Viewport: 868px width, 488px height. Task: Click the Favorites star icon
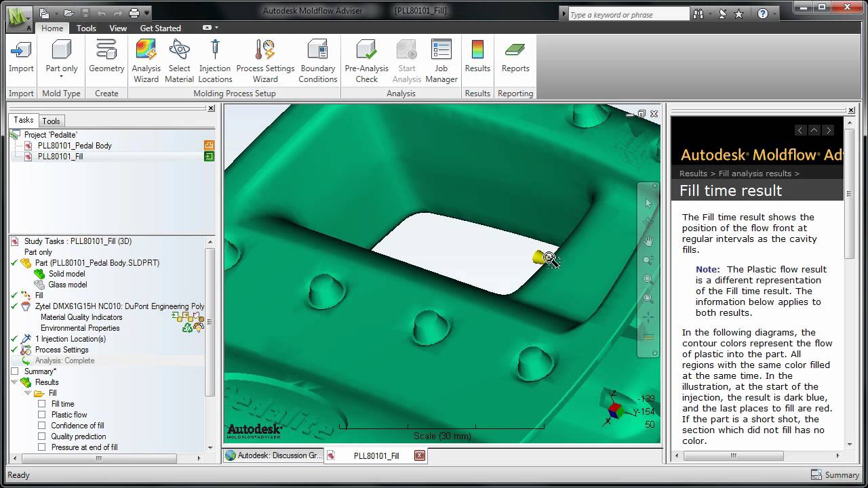point(739,14)
